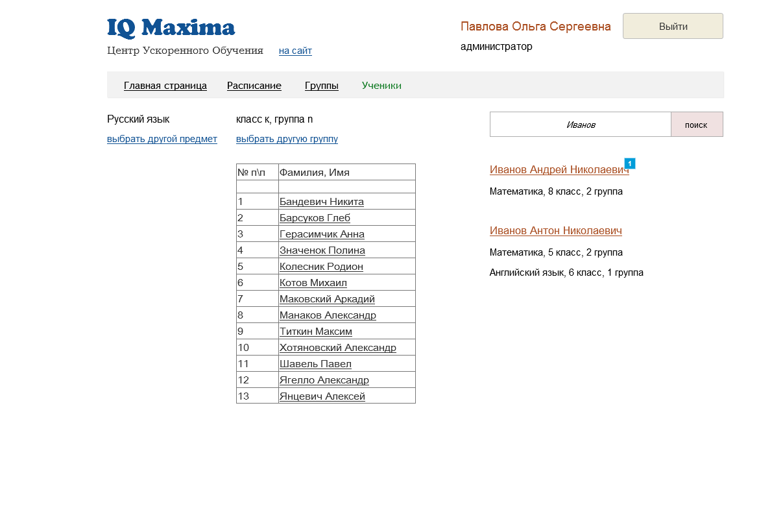Open the Группы menu item

click(x=322, y=86)
